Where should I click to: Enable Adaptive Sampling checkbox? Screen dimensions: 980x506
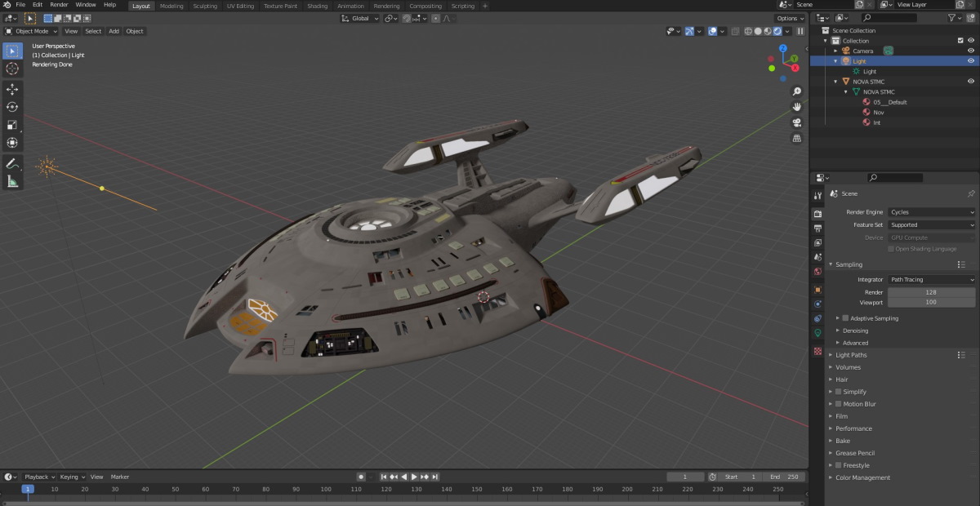(845, 318)
